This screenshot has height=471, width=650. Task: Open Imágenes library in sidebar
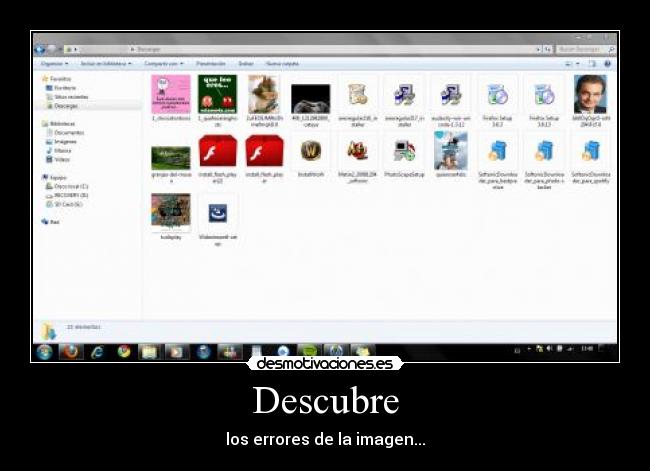pos(61,142)
